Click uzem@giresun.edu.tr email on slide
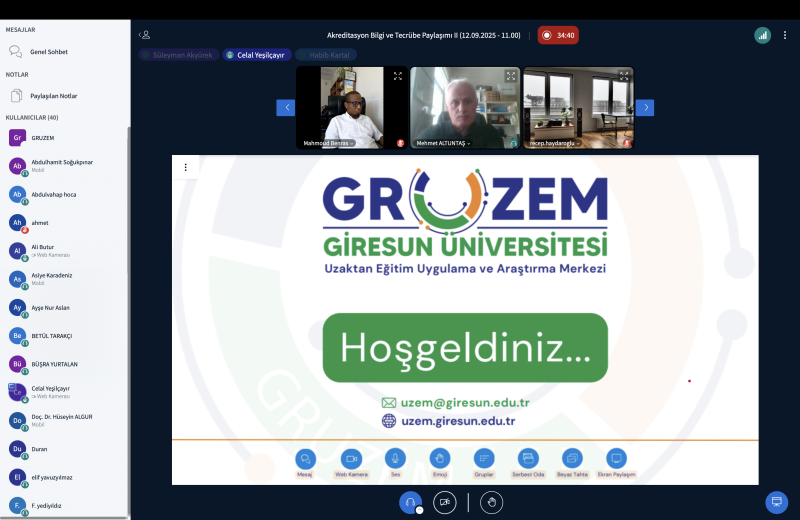This screenshot has width=800, height=520. click(465, 403)
